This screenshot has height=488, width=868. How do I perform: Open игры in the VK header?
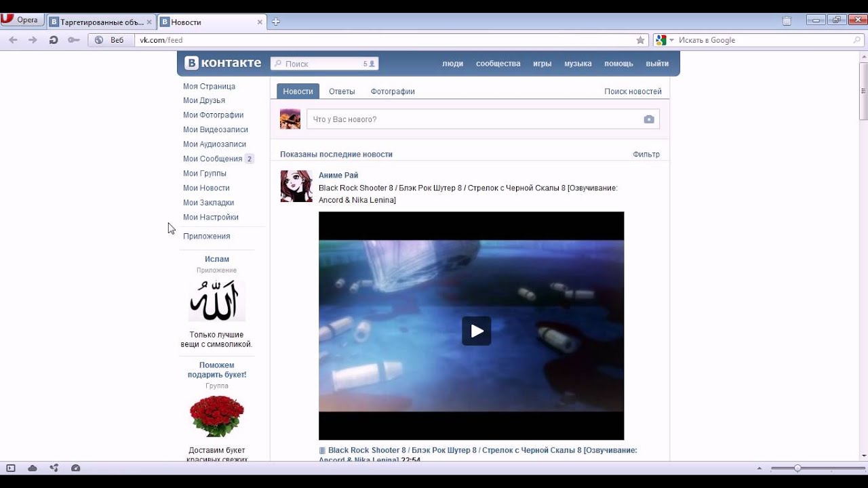542,64
